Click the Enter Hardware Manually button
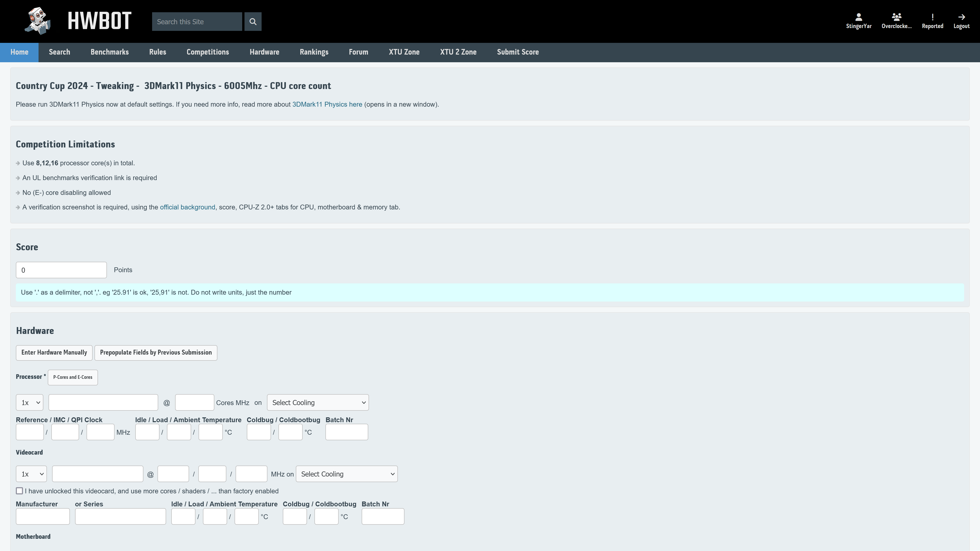This screenshot has height=551, width=980. [x=54, y=353]
